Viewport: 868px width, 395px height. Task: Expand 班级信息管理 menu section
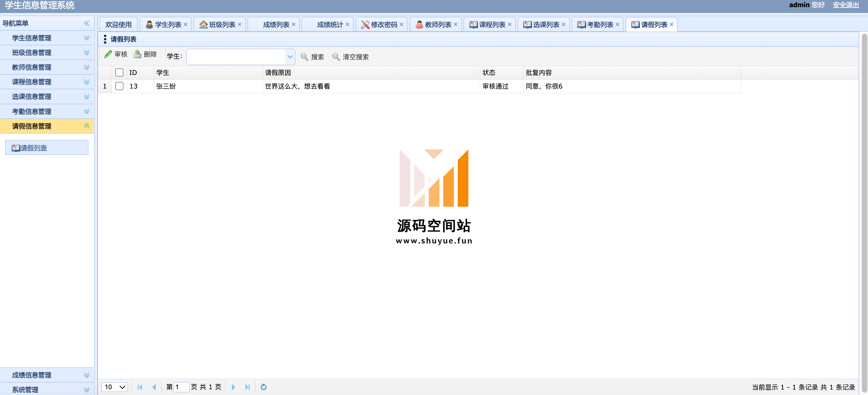point(87,52)
